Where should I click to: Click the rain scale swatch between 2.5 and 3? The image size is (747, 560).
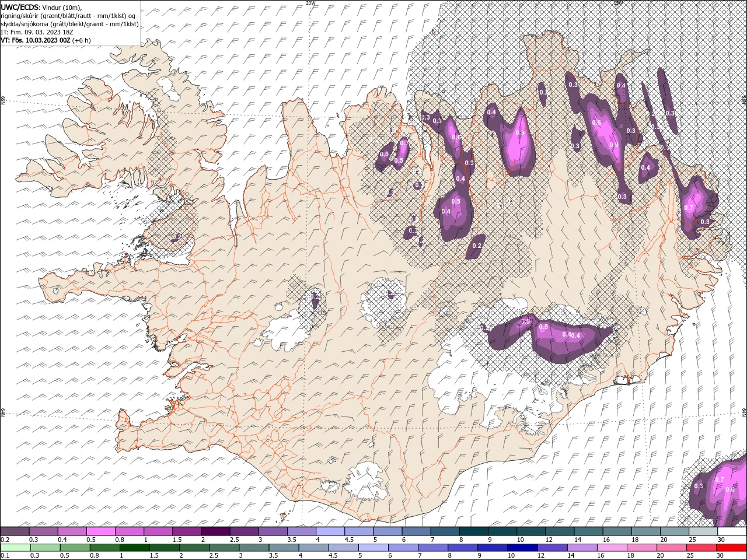click(x=224, y=548)
